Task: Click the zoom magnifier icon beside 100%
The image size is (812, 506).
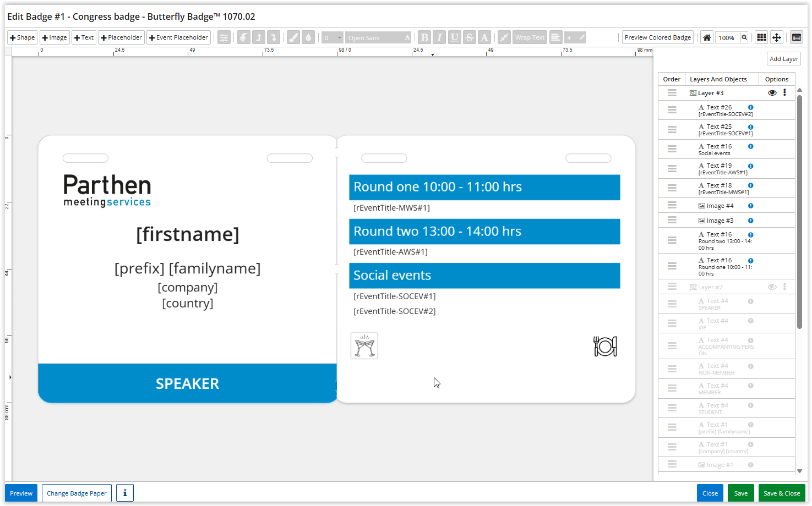Action: [744, 37]
